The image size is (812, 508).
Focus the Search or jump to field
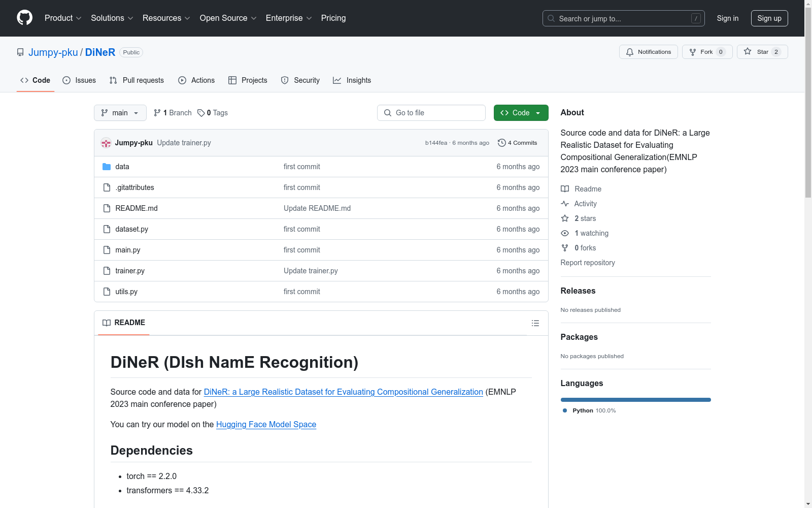click(624, 18)
